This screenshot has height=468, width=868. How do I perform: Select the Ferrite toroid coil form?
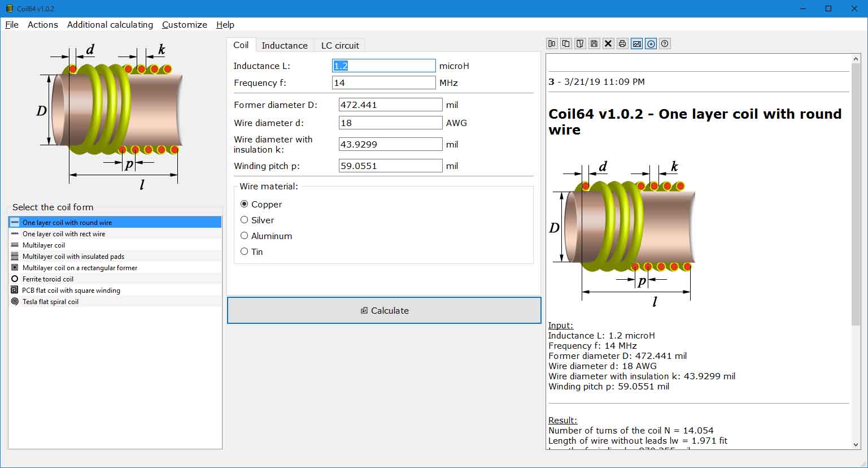pyautogui.click(x=115, y=279)
